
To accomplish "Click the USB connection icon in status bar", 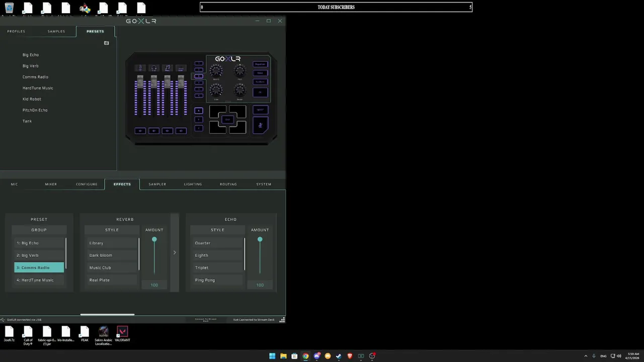I will (3, 320).
